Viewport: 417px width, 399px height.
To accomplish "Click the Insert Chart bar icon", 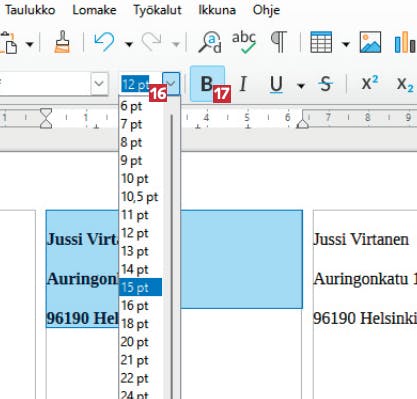I will (x=405, y=42).
